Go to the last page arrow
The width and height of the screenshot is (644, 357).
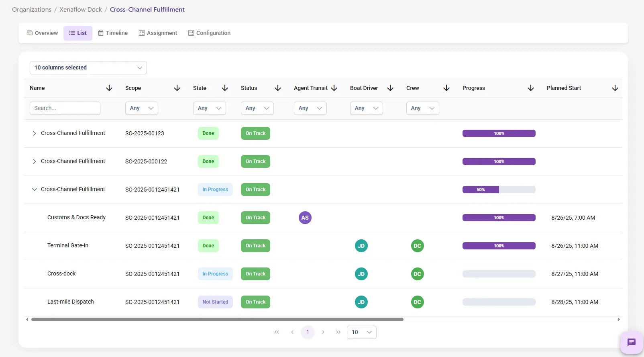(x=338, y=332)
